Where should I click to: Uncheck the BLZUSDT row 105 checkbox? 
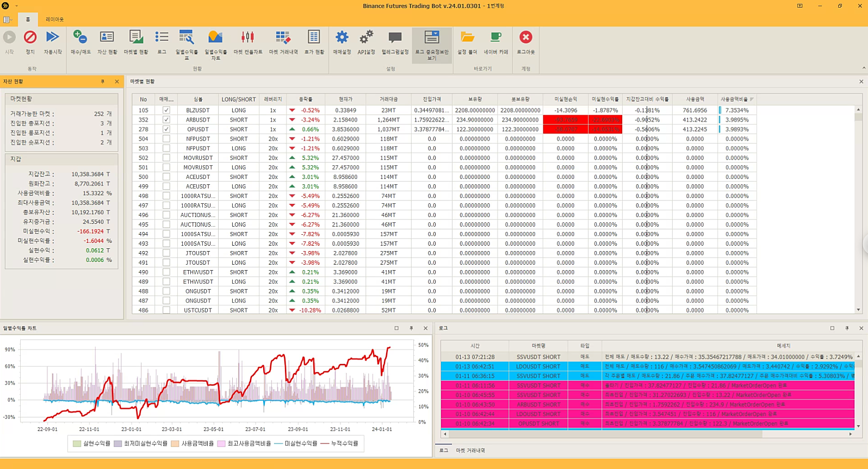tap(166, 110)
